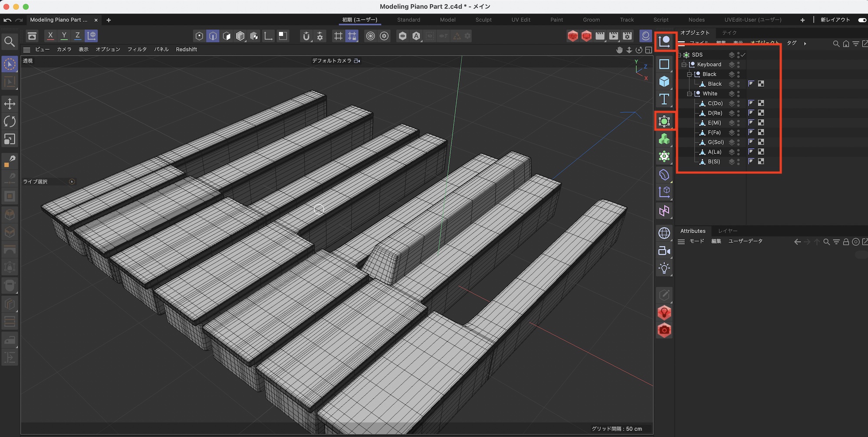Screen dimensions: 868x437
Task: Click the Light object icon
Action: [x=664, y=268]
